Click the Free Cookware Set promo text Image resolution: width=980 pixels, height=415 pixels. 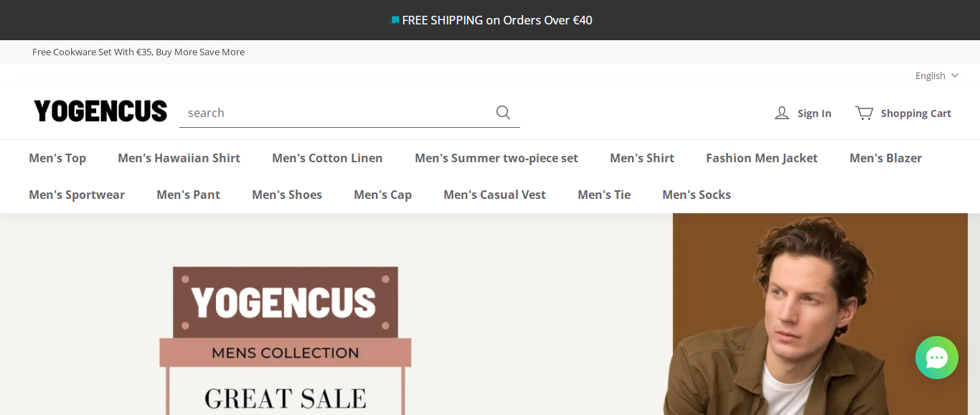[138, 52]
